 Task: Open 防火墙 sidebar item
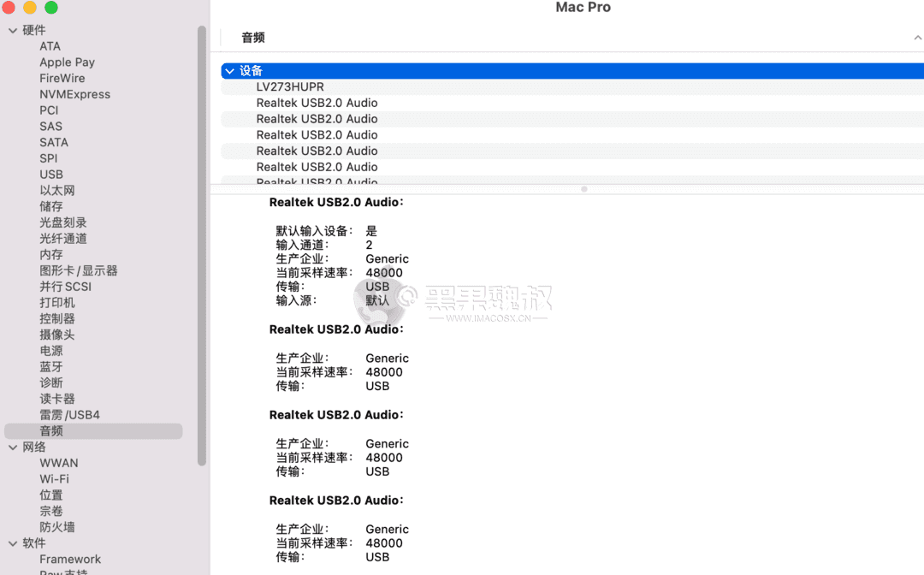[57, 527]
